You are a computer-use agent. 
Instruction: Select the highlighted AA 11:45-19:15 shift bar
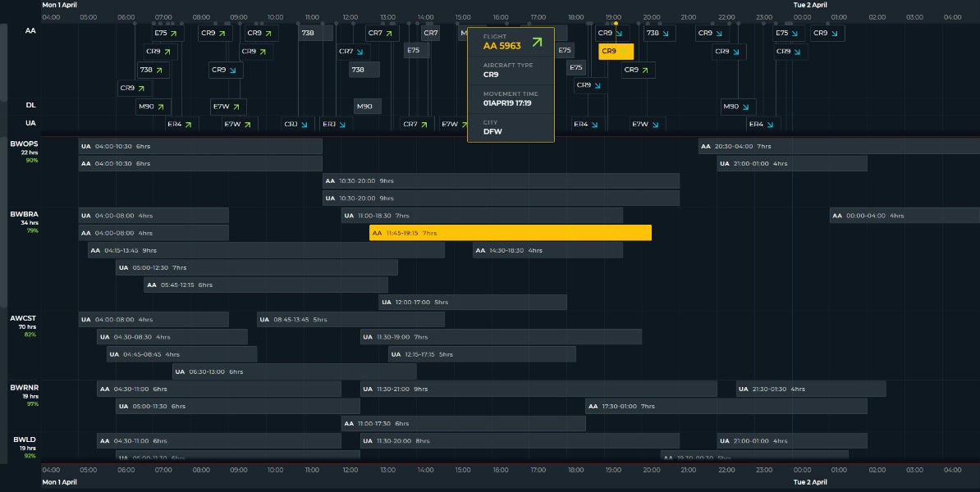(510, 233)
